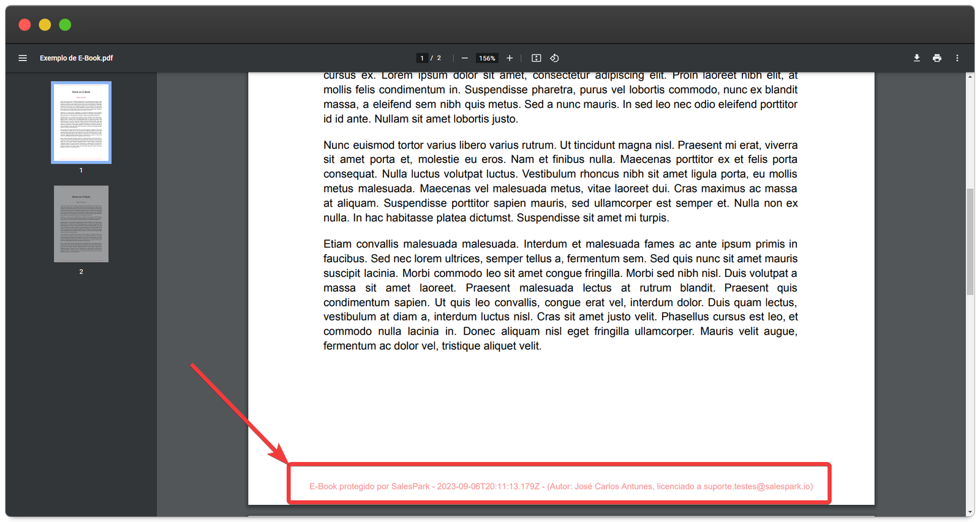Zoom in with the plus icon
This screenshot has height=522, width=980.
coord(510,58)
